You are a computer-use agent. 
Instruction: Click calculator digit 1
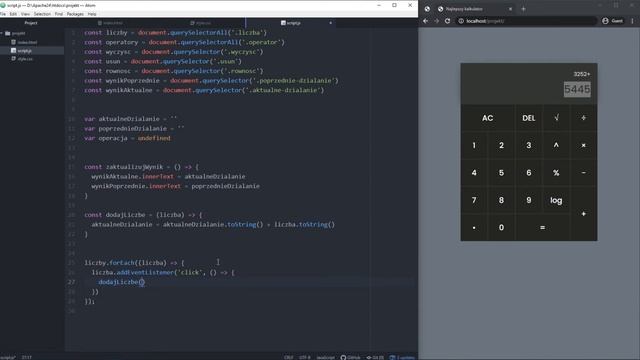474,145
